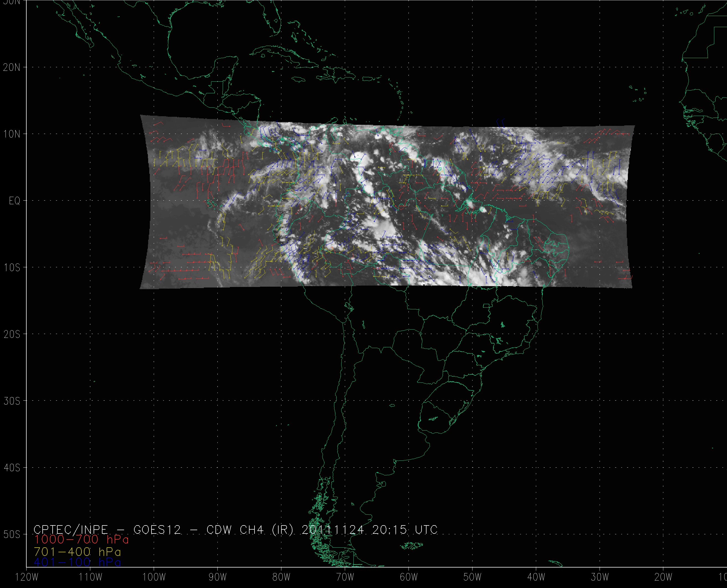This screenshot has height=588, width=727.
Task: Click the blue 401-100 hPa legend label
Action: pos(78,562)
